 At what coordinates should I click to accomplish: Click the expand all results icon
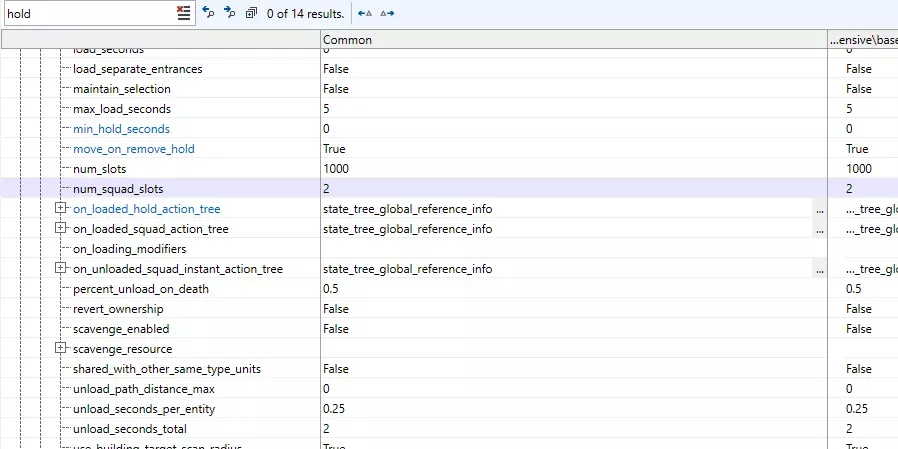click(251, 13)
